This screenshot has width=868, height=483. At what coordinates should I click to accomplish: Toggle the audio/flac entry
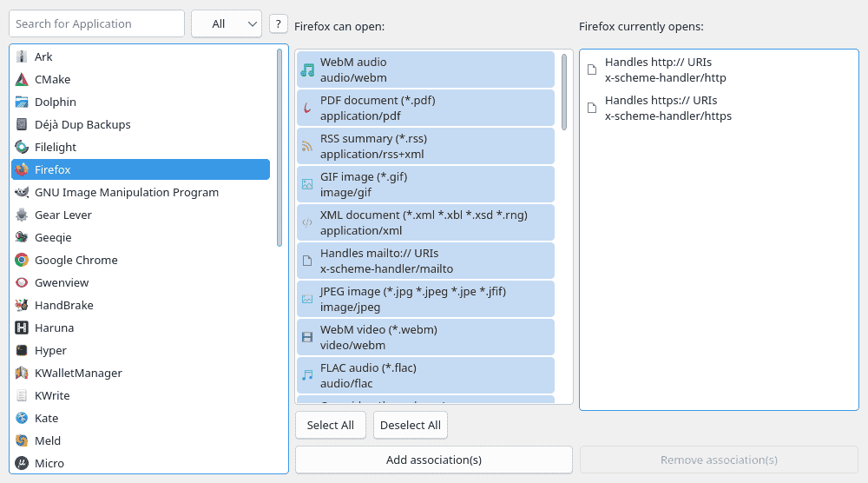[x=425, y=375]
